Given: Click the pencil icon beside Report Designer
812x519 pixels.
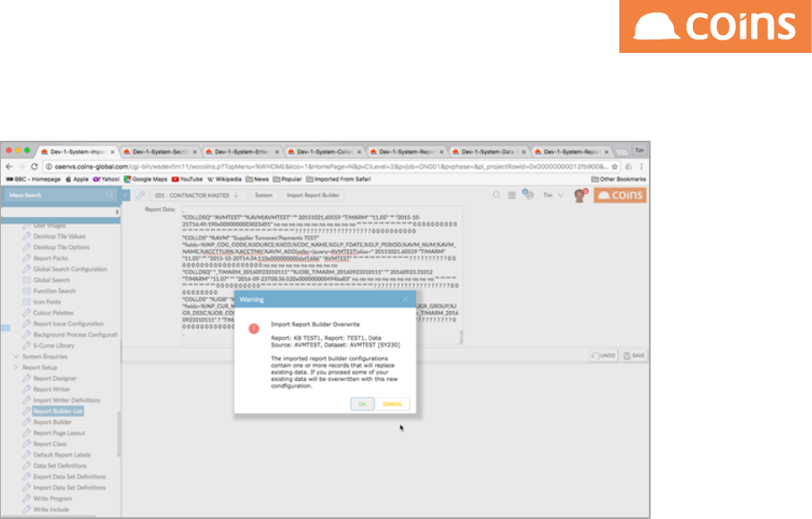Looking at the screenshot, I should point(26,378).
